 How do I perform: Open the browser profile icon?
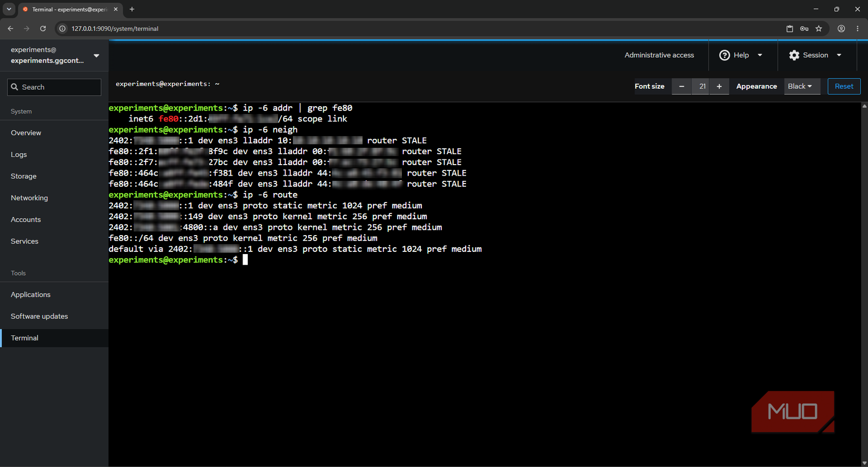click(x=841, y=28)
